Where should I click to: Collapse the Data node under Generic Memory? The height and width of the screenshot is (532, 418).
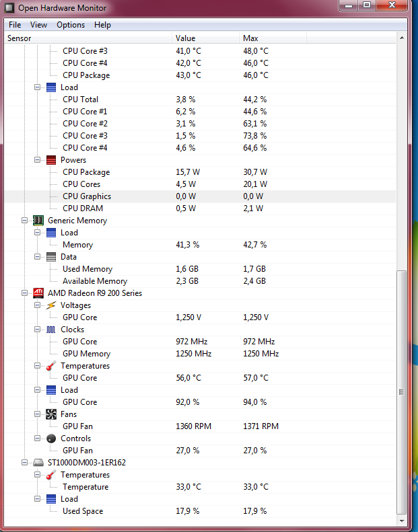tap(37, 257)
